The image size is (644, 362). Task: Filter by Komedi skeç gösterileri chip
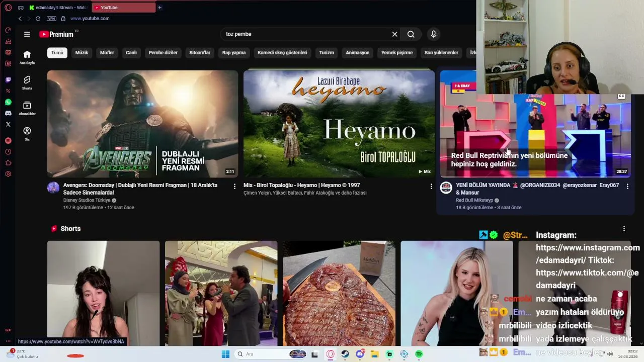tap(282, 53)
